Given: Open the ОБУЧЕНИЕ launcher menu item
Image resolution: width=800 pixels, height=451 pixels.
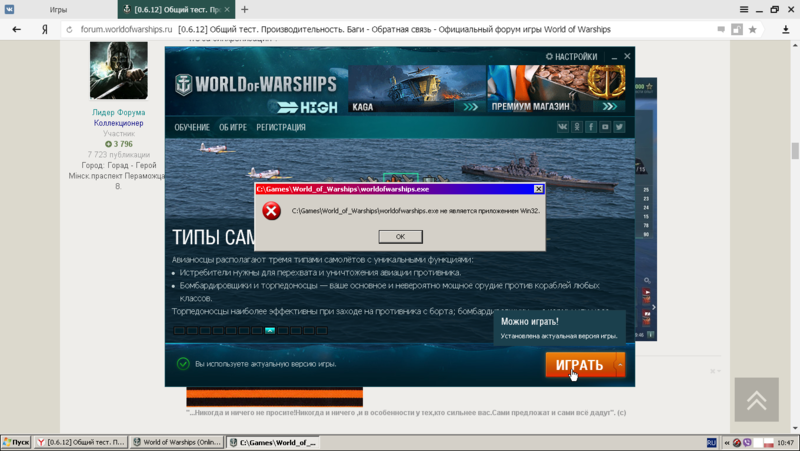Looking at the screenshot, I should [x=192, y=128].
